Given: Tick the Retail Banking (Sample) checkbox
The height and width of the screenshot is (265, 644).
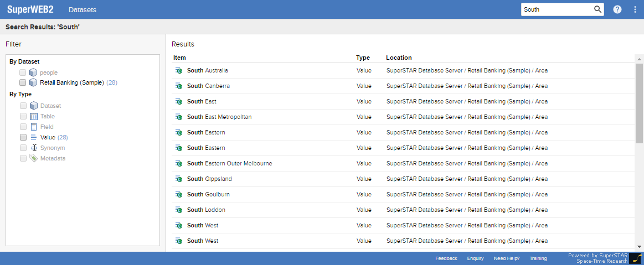Looking at the screenshot, I should (23, 82).
